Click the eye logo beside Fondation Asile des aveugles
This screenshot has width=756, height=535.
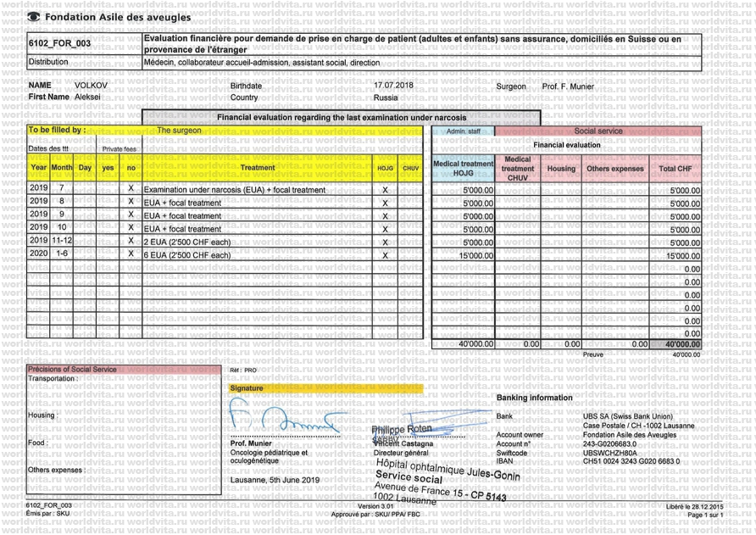33,17
